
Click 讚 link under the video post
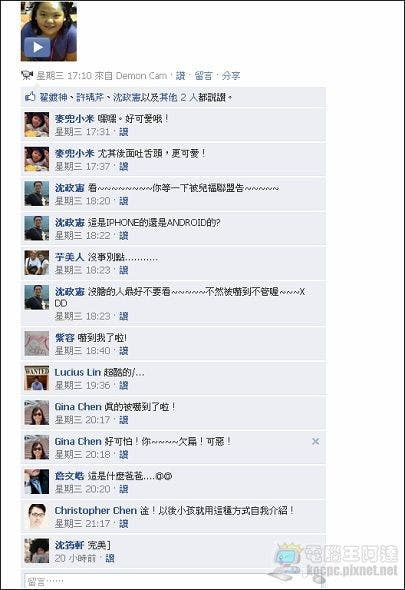tap(181, 76)
